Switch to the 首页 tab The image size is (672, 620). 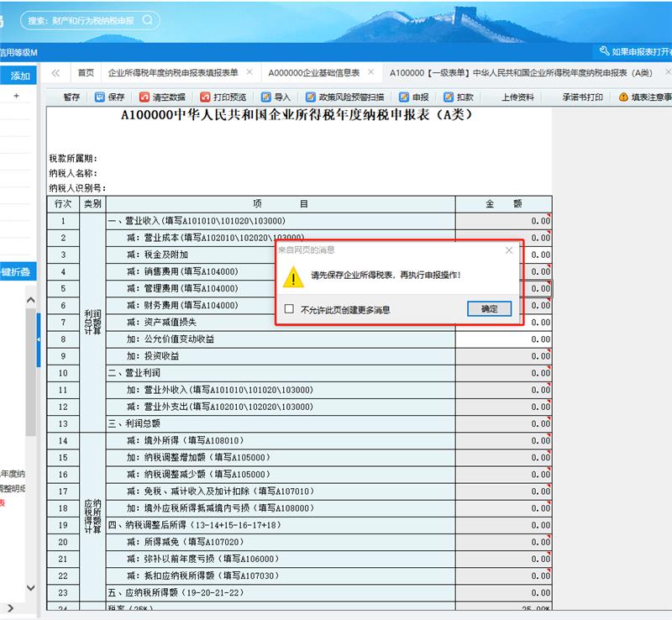pyautogui.click(x=85, y=73)
